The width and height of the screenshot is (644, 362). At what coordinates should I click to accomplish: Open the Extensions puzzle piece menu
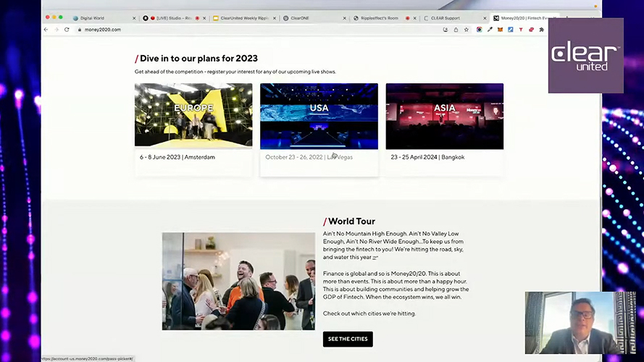click(x=542, y=30)
